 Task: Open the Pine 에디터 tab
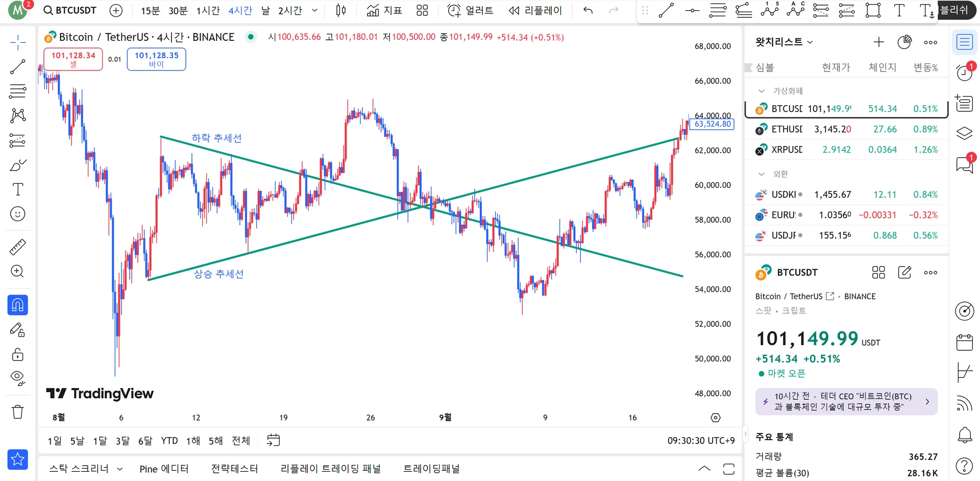coord(164,469)
